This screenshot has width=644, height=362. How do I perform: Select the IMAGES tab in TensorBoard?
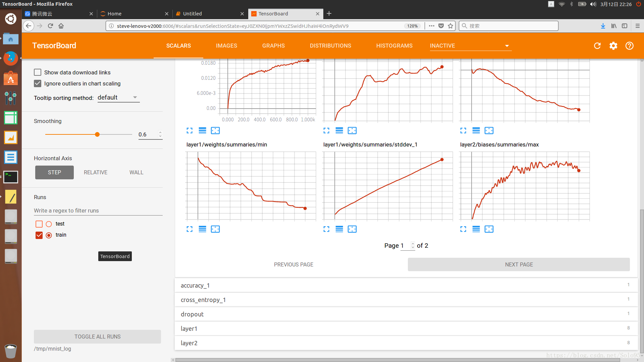coord(226,46)
